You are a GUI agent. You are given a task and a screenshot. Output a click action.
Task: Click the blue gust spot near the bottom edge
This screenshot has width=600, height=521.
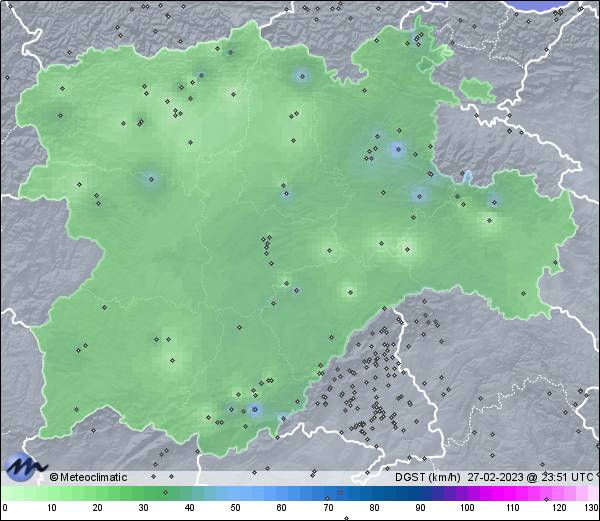coord(254,409)
